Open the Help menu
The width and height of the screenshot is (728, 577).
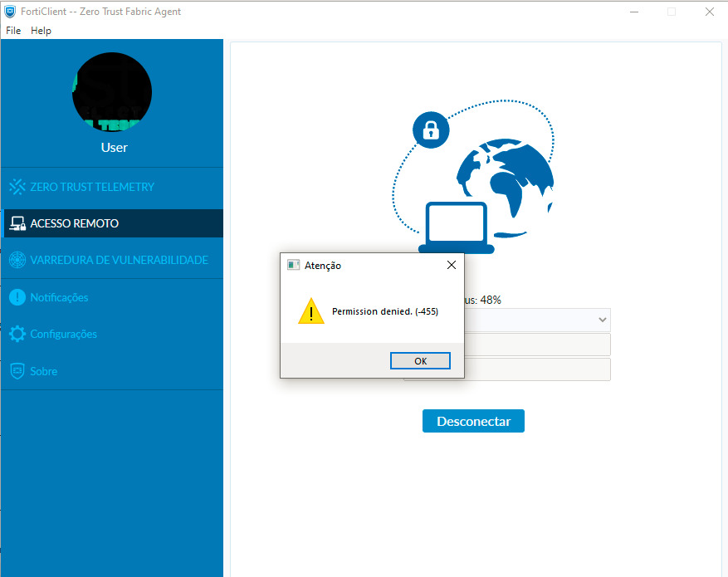41,31
